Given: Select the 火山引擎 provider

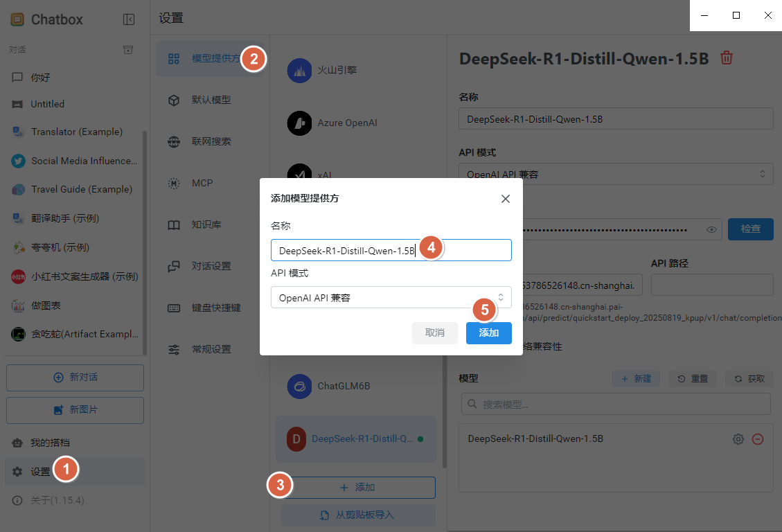Looking at the screenshot, I should point(356,70).
